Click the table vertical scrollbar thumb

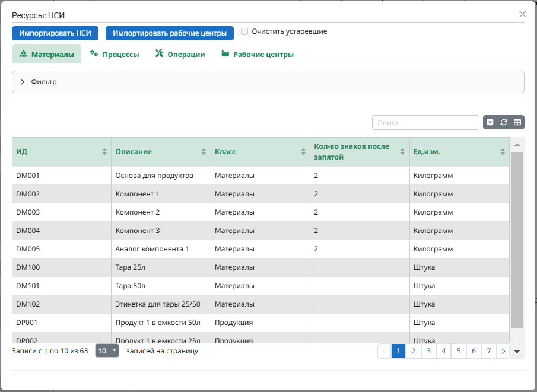pos(517,240)
